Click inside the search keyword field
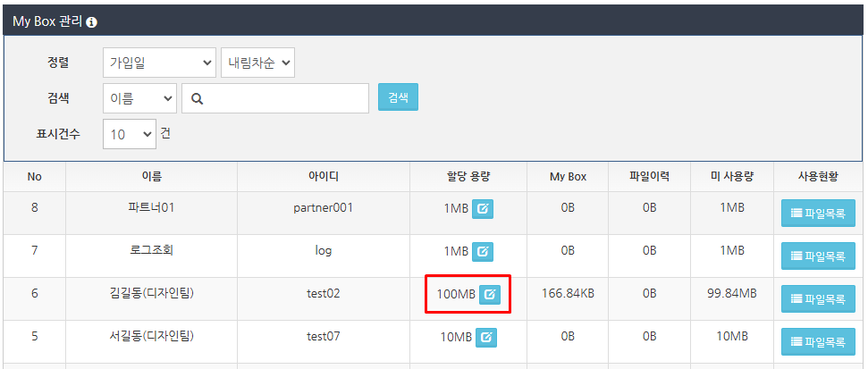Viewport: 868px width, 369px height. (x=284, y=98)
